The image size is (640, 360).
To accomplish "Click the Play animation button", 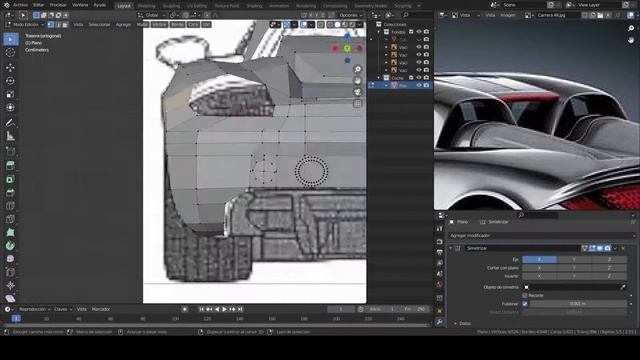I will 224,309.
